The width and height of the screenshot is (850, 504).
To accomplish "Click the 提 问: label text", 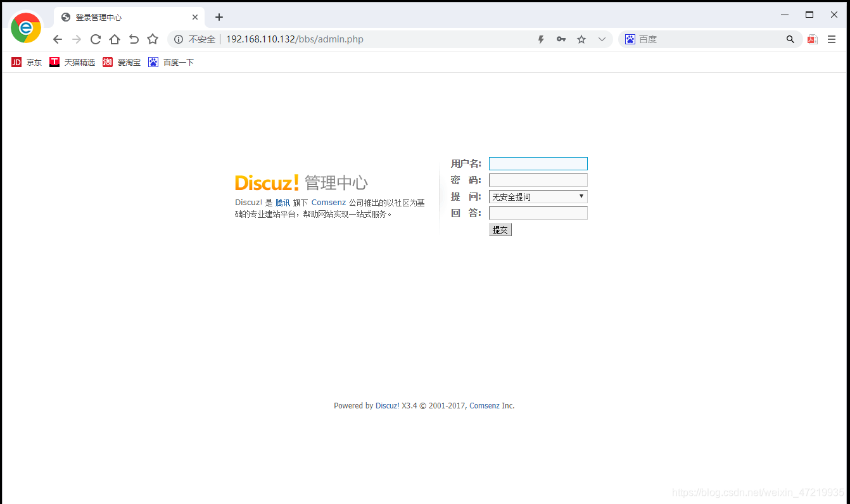I will tap(466, 196).
